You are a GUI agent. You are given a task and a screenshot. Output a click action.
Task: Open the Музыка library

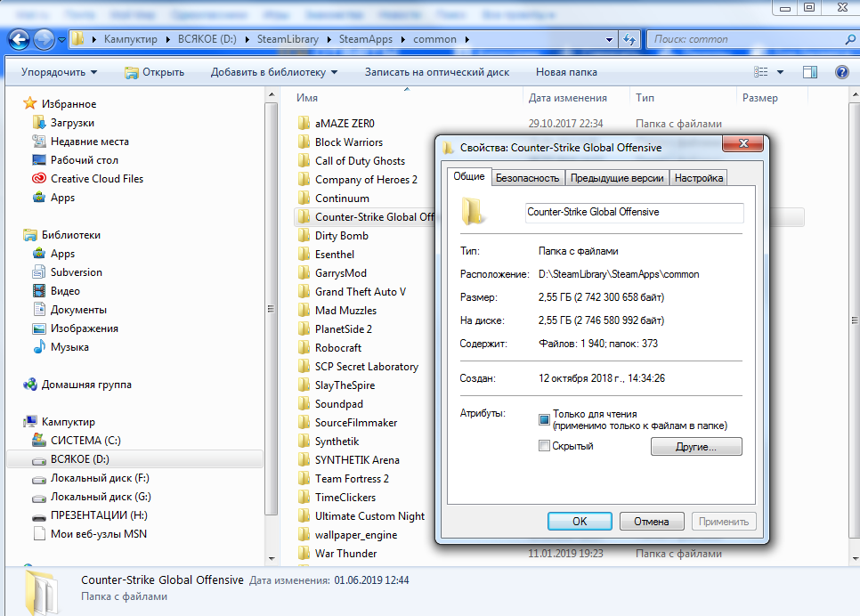(69, 347)
